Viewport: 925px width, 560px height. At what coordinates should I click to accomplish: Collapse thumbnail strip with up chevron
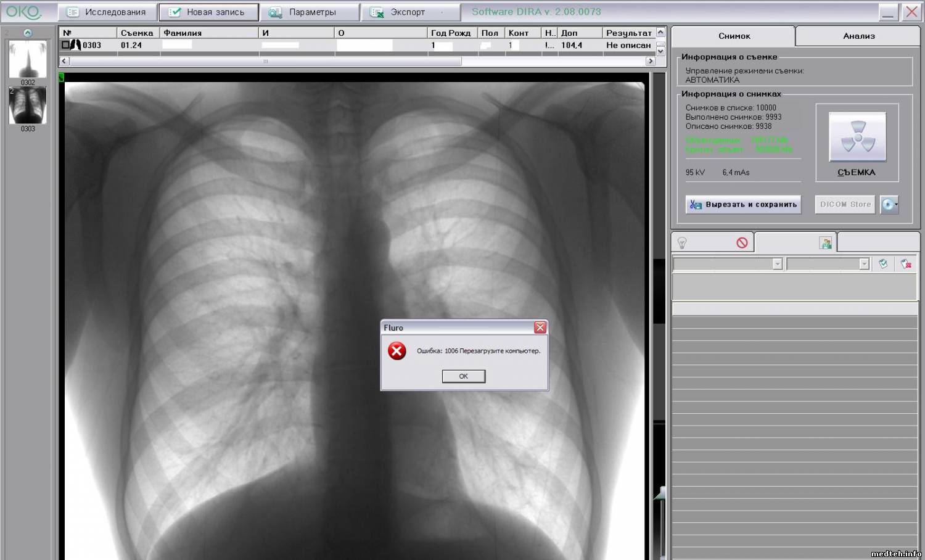(x=28, y=33)
